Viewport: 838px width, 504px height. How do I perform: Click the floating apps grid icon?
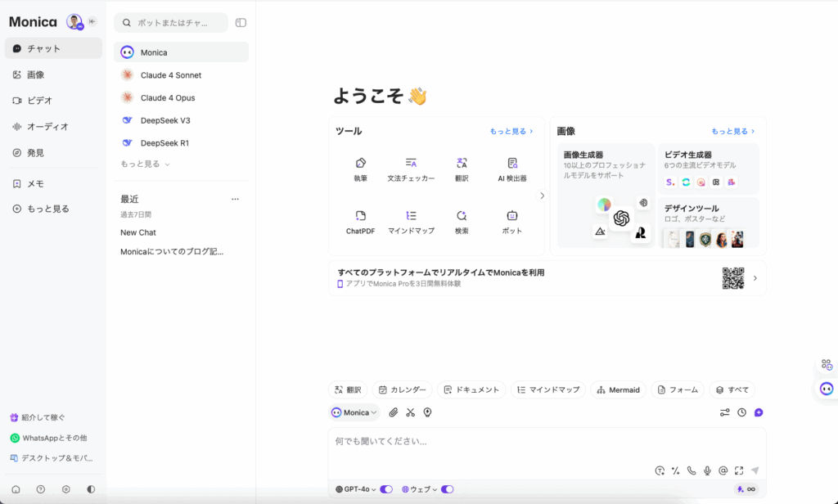point(827,365)
